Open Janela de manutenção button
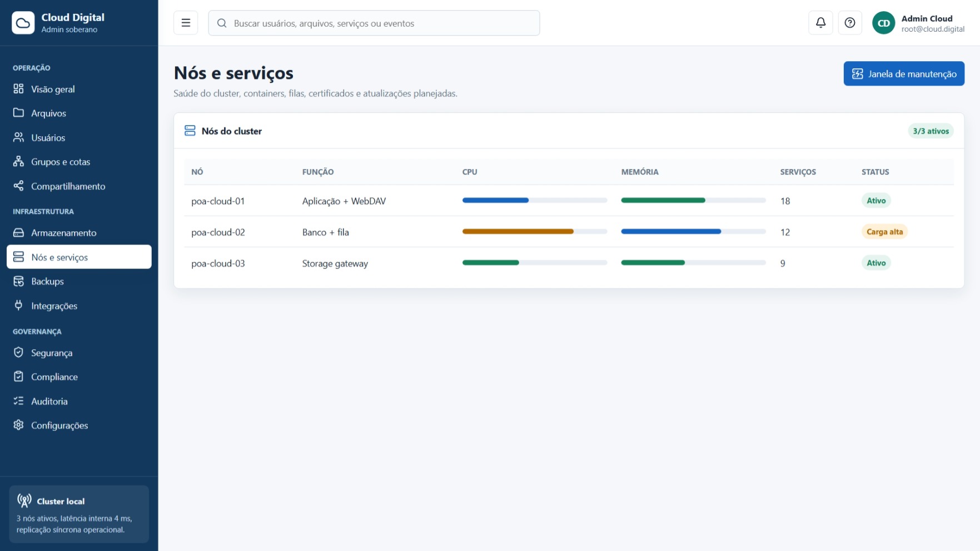 (x=904, y=73)
